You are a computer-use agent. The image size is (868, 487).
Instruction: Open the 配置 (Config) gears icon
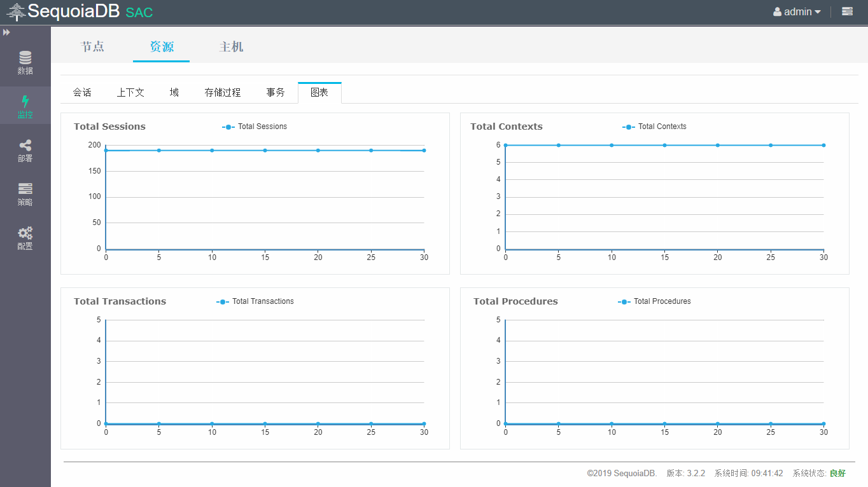pyautogui.click(x=25, y=233)
